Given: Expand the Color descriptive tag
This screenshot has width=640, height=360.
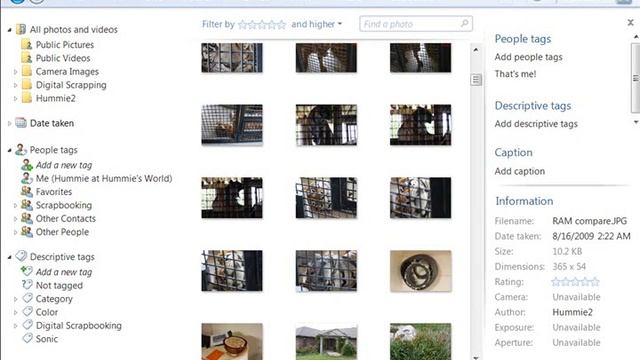Looking at the screenshot, I should (16, 313).
